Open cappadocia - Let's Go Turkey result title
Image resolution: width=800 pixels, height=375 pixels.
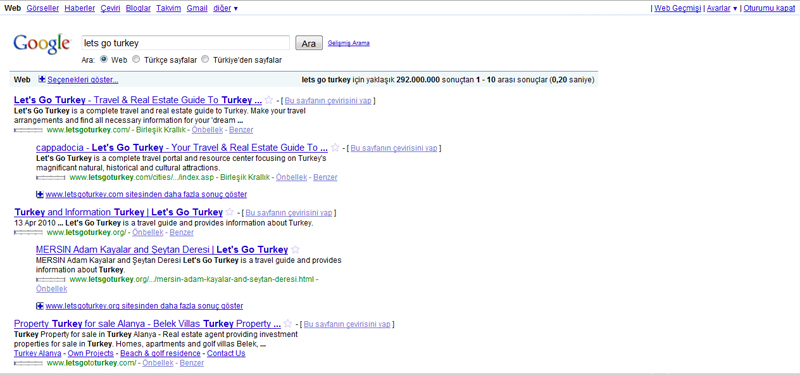182,147
